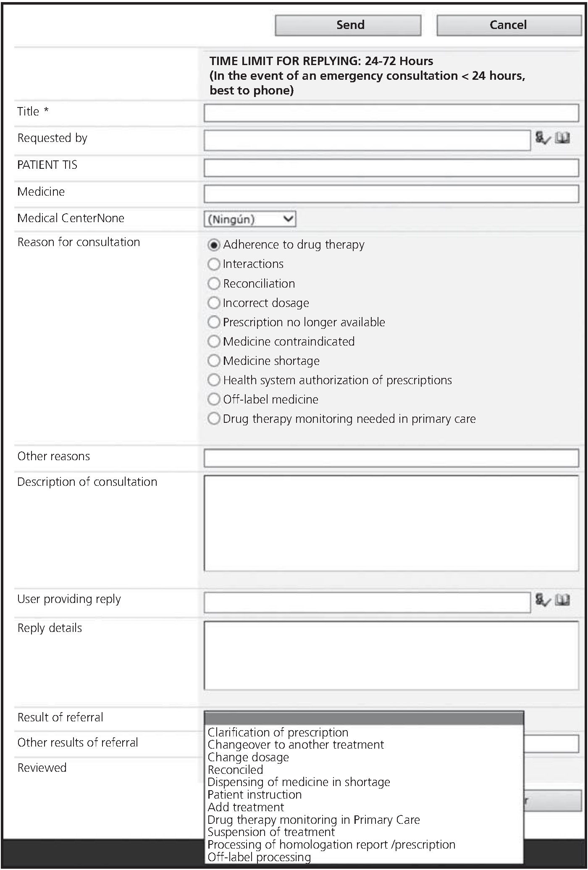Open address book icon beside Requested by

[x=562, y=138]
